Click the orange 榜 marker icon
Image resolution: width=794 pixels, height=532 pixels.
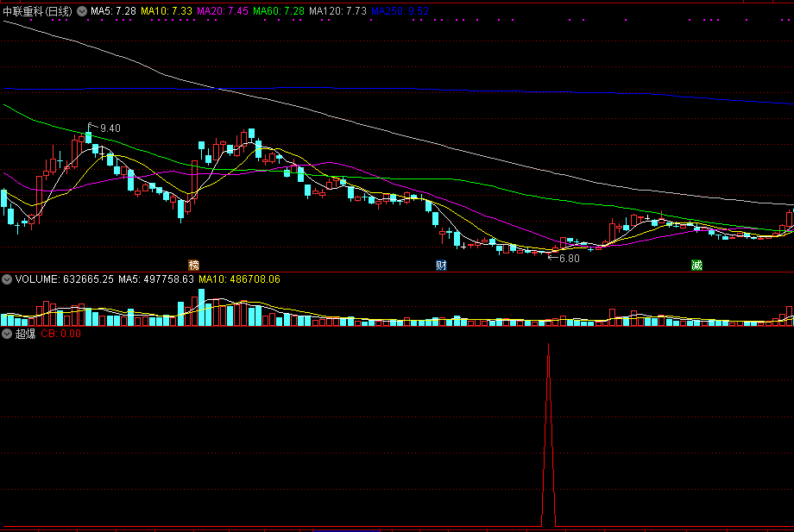(x=193, y=265)
